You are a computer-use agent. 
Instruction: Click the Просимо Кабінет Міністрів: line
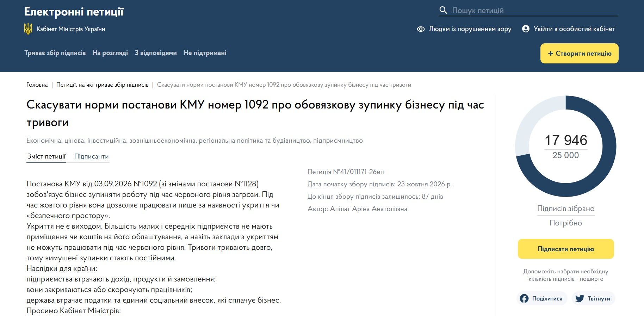pyautogui.click(x=74, y=311)
